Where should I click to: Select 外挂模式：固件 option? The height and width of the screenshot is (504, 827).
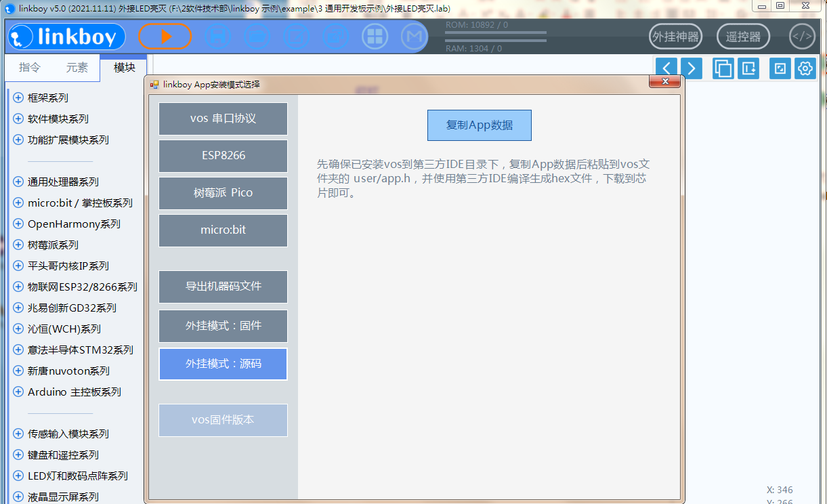(223, 326)
